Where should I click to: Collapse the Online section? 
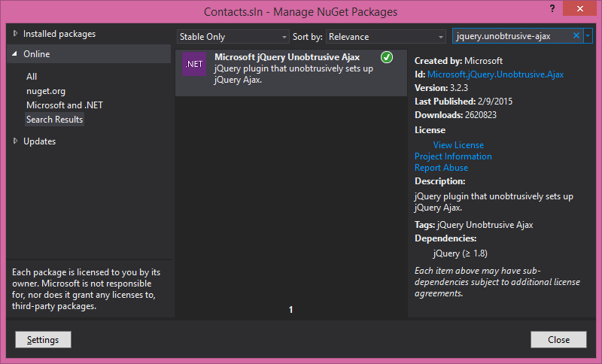17,54
